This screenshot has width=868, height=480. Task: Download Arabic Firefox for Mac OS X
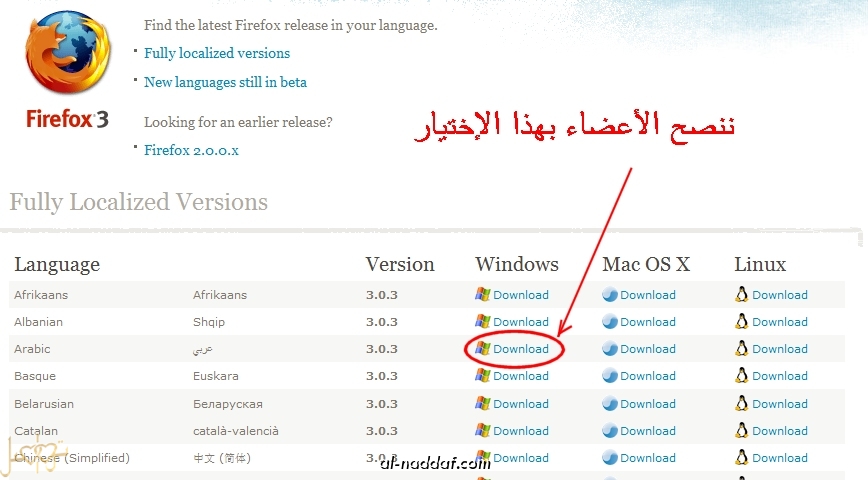coord(648,349)
